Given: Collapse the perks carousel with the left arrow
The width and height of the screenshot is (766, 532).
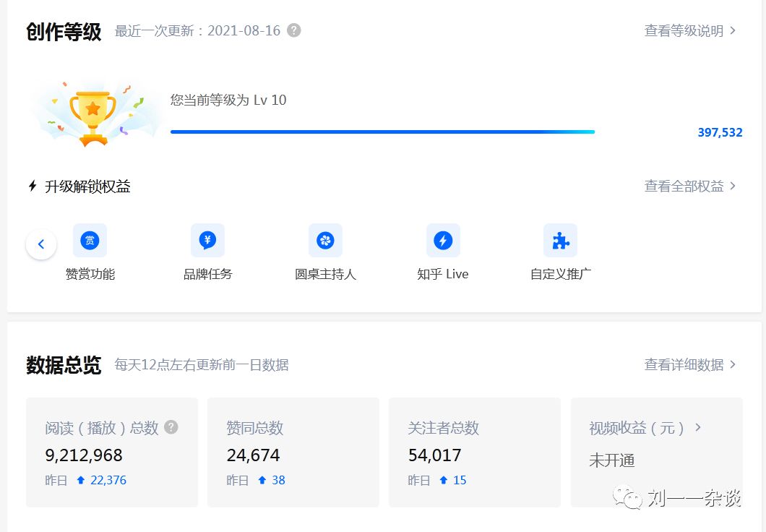Looking at the screenshot, I should click(41, 244).
